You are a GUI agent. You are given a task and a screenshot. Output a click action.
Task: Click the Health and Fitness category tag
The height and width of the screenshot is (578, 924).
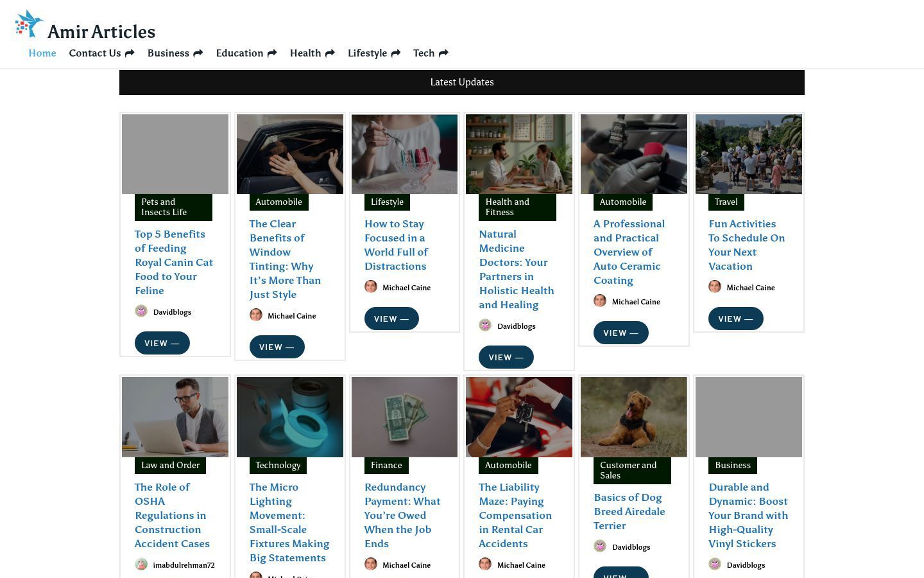click(517, 207)
